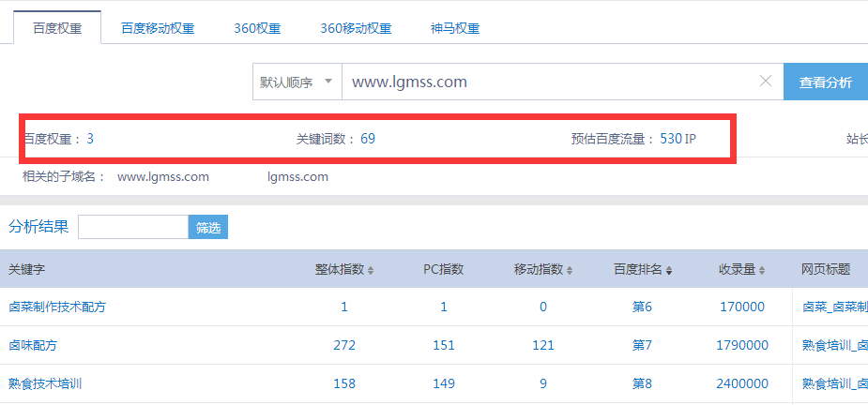The width and height of the screenshot is (868, 405).
Task: Click indexed count 2400000
Action: [x=742, y=383]
